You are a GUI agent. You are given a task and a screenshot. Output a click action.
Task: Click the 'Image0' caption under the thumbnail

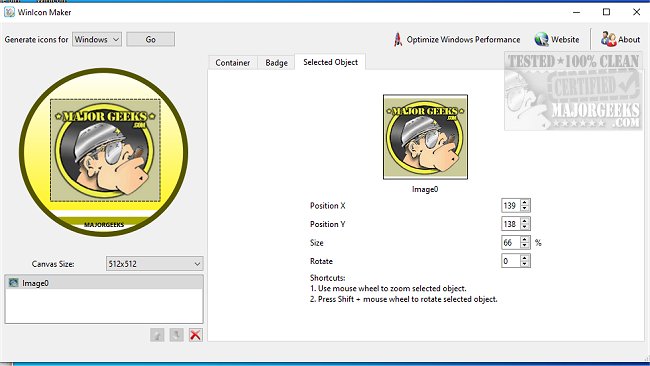coord(425,189)
